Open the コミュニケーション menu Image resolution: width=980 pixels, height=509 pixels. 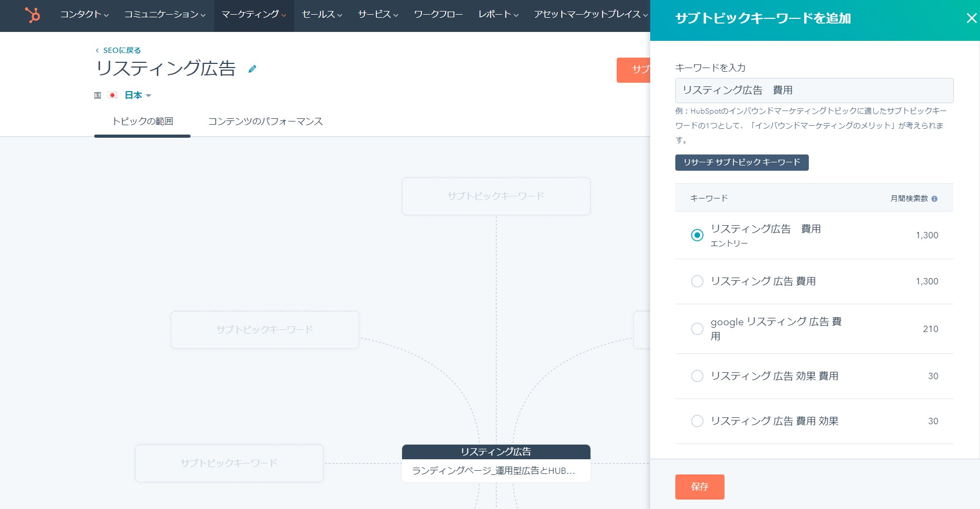(165, 15)
